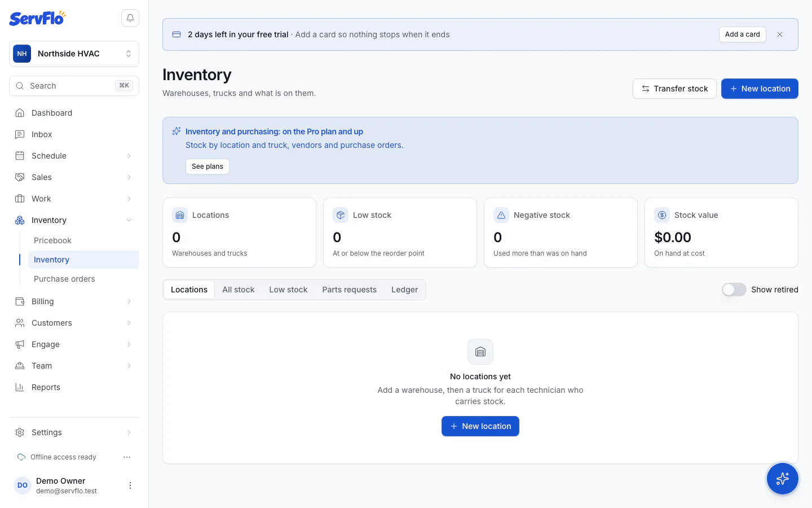Switch to the All stock tab
This screenshot has width=812, height=508.
click(239, 290)
